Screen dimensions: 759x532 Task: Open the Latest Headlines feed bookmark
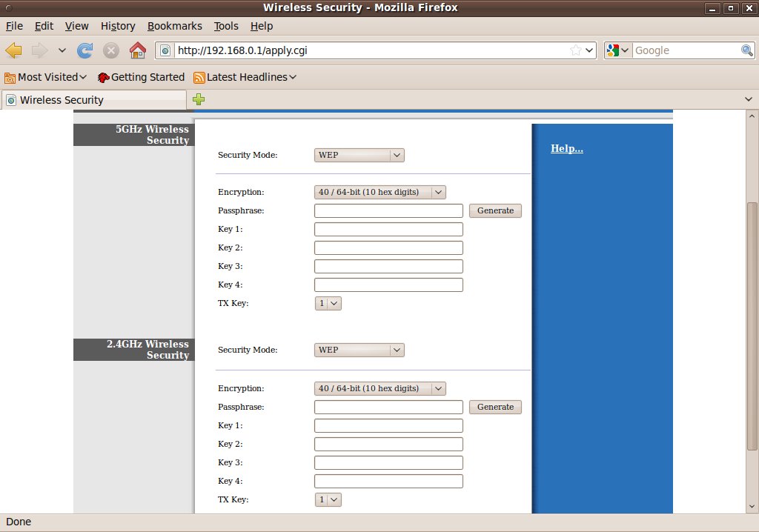245,77
